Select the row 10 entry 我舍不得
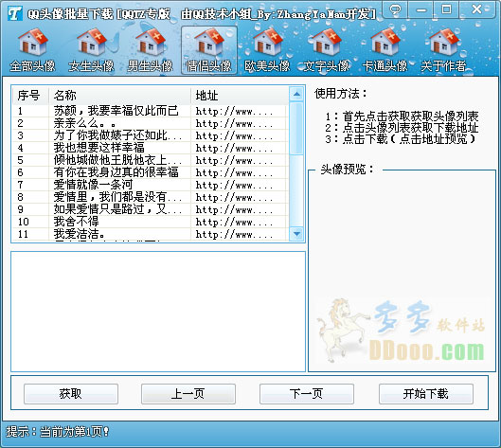 click(151, 222)
